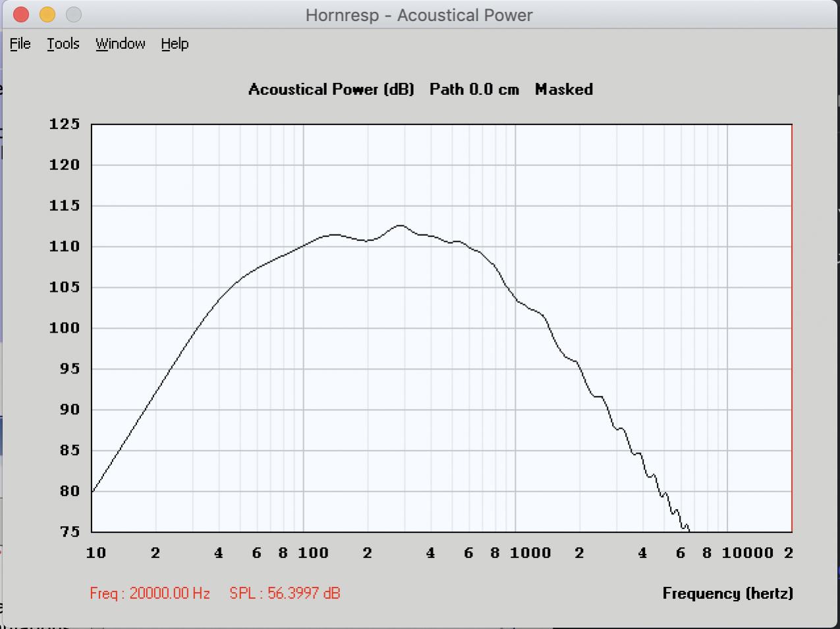Click the 'Hornresp - Acoustical Power' title bar text

tap(419, 15)
